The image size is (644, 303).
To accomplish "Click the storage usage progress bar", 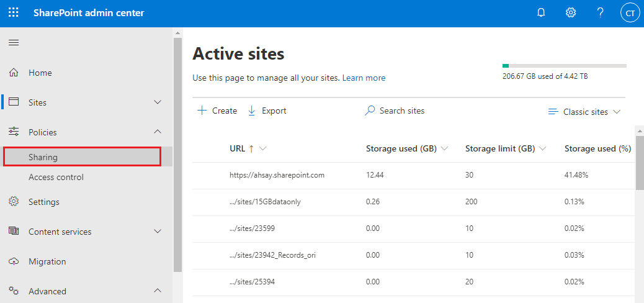I will [564, 65].
